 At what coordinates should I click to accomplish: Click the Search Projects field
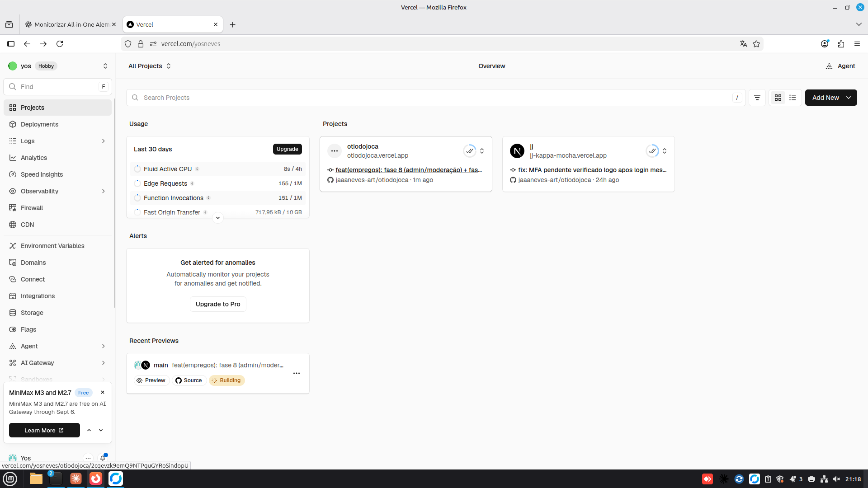click(x=436, y=98)
